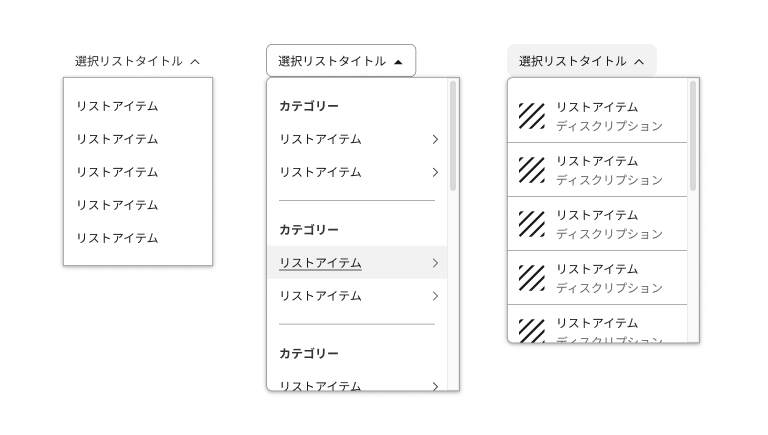Image resolution: width=768 pixels, height=435 pixels.
Task: Click the scrollbar thumb of the right description list
Action: [x=693, y=135]
